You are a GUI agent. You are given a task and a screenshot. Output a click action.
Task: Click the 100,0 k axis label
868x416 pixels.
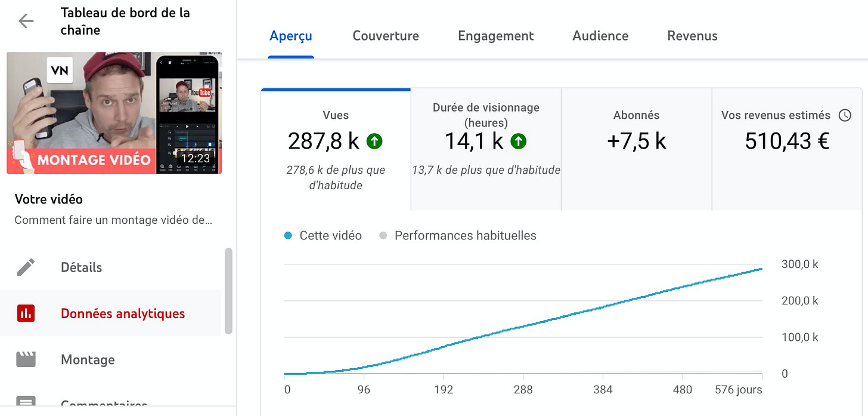800,337
